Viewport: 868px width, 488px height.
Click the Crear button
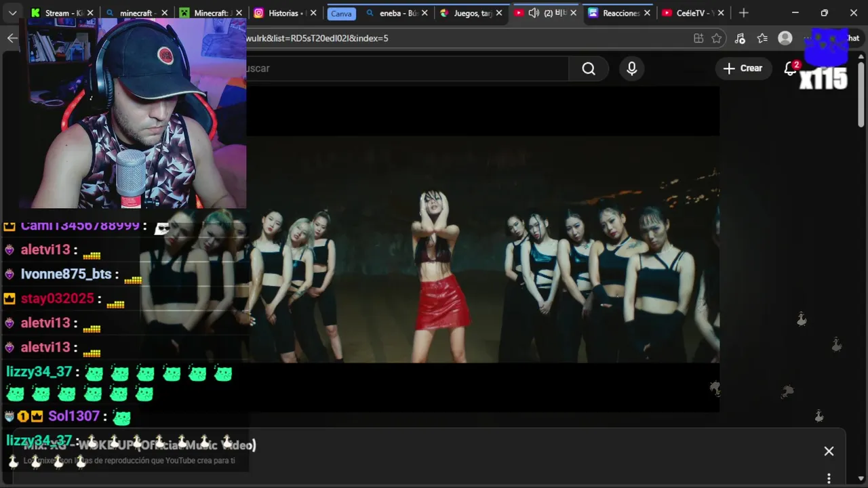[743, 68]
